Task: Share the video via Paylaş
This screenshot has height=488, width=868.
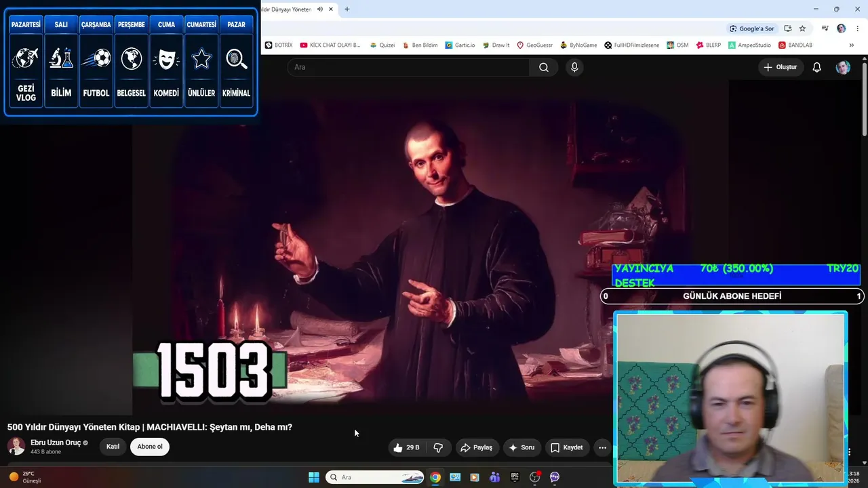Action: (476, 447)
